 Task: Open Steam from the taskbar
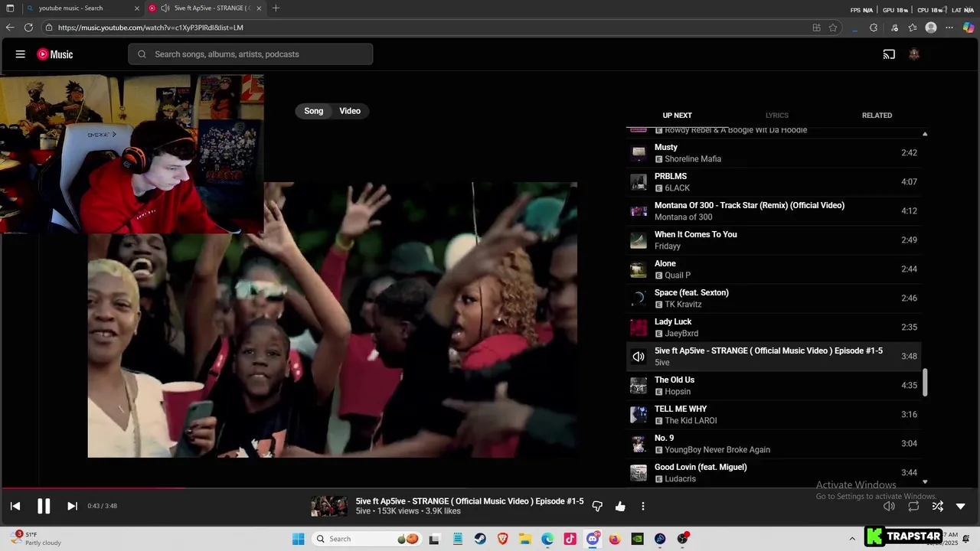[480, 539]
